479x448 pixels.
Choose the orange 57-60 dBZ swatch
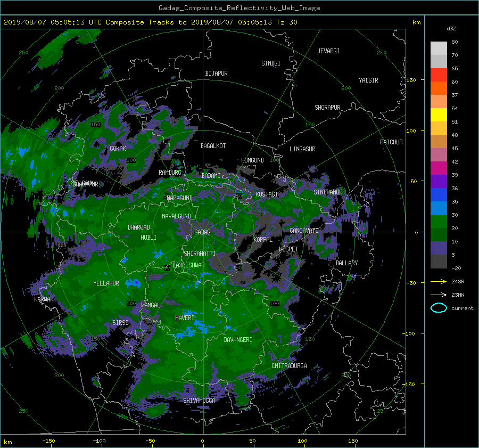click(x=439, y=88)
